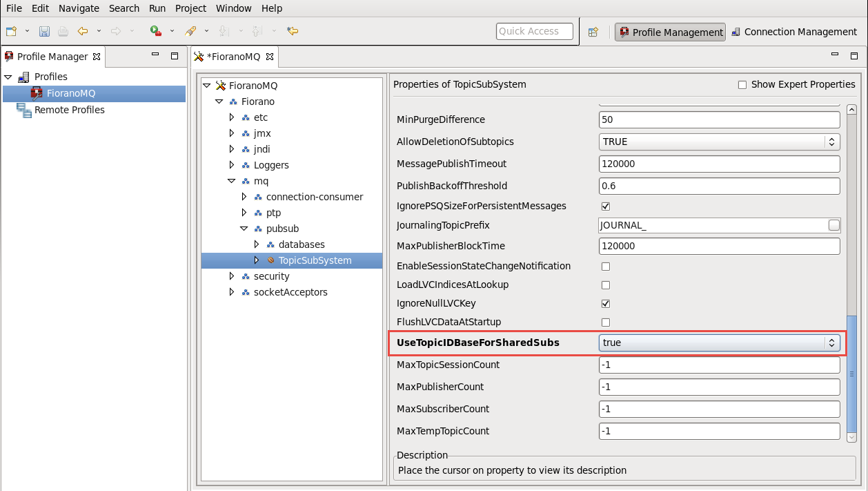868x491 pixels.
Task: Click the Save disk icon
Action: [44, 31]
